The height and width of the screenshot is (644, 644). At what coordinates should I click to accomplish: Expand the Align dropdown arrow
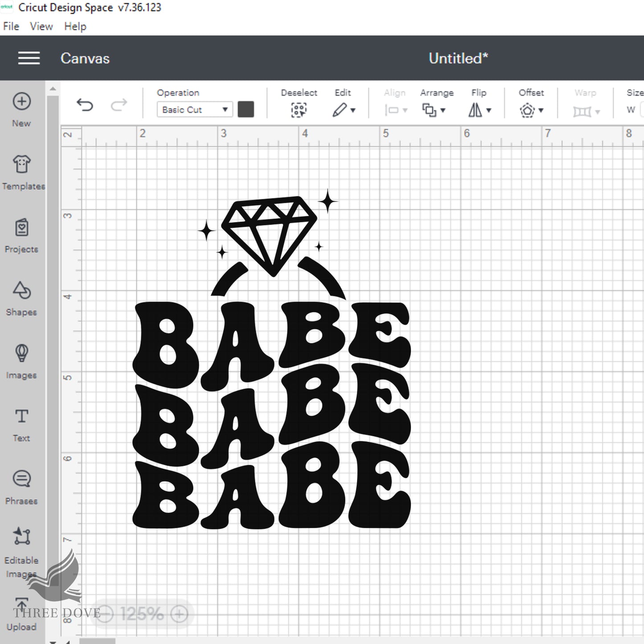click(405, 111)
